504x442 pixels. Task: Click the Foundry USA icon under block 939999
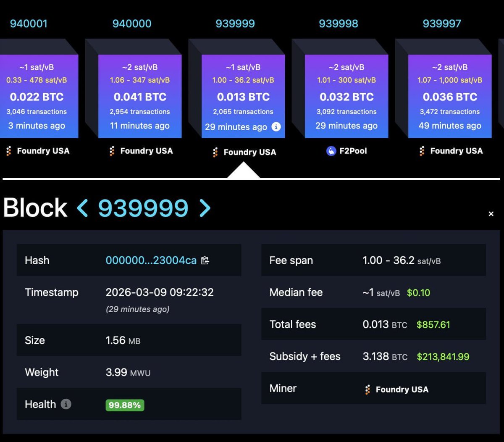(x=215, y=152)
